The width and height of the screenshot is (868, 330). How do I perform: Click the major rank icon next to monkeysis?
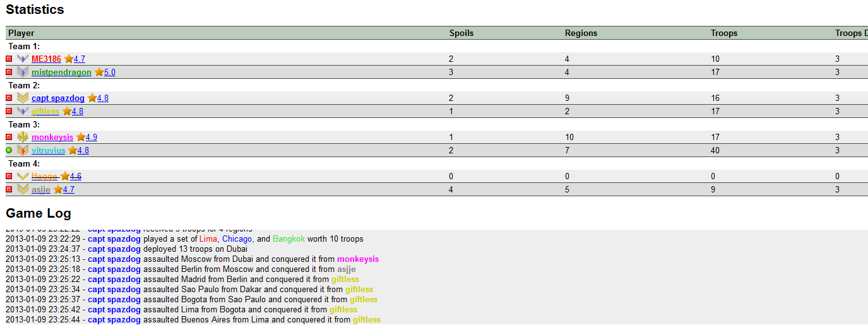coord(23,137)
